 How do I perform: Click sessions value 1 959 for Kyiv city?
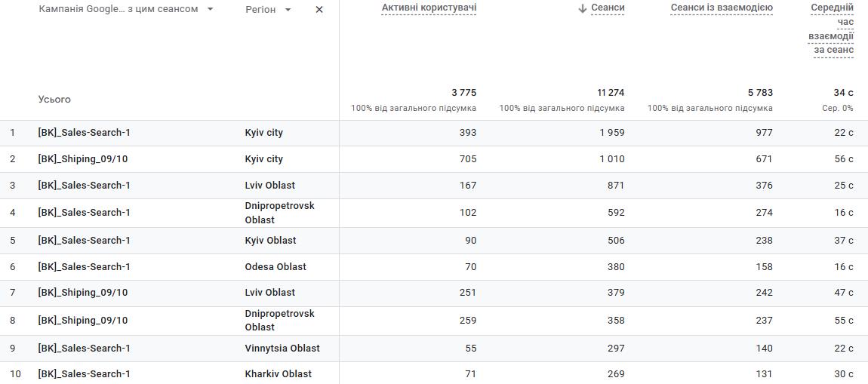tap(611, 133)
